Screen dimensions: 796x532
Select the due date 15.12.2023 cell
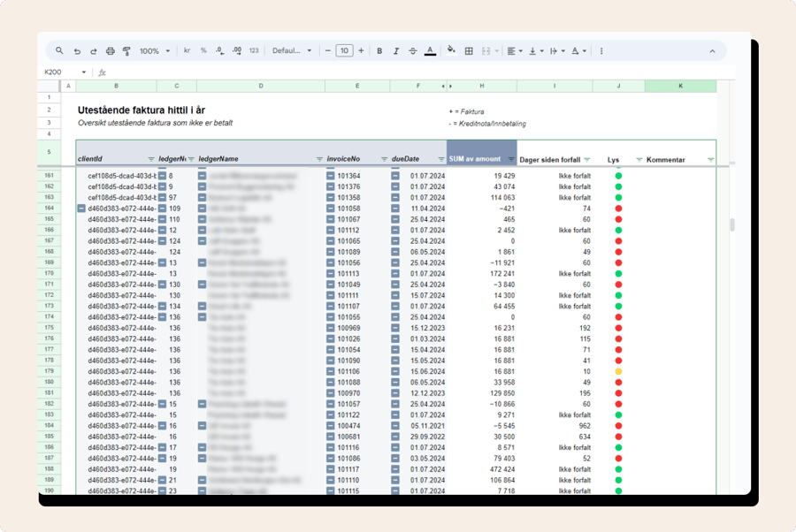coord(418,328)
